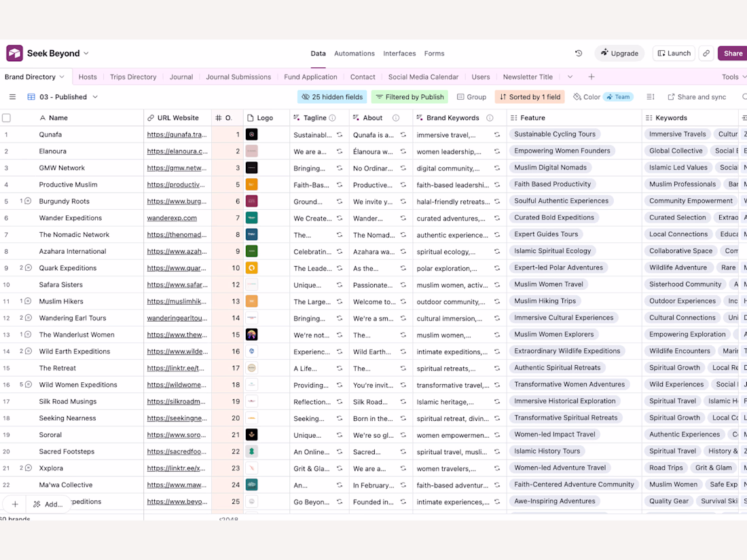Screen dimensions: 747x560
Task: Add a new table with plus icon
Action: [x=591, y=77]
